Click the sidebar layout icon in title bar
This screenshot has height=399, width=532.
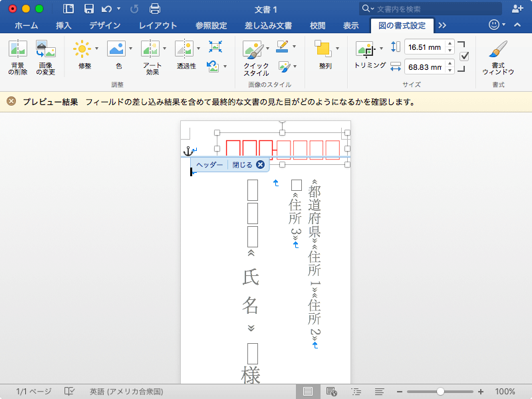pyautogui.click(x=68, y=9)
